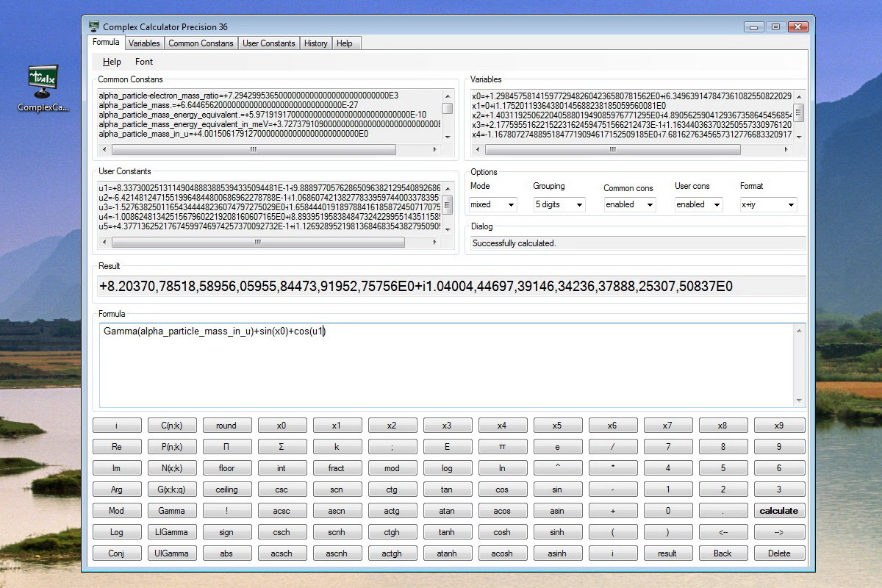This screenshot has width=882, height=588.
Task: Click the round button
Action: [x=226, y=426]
